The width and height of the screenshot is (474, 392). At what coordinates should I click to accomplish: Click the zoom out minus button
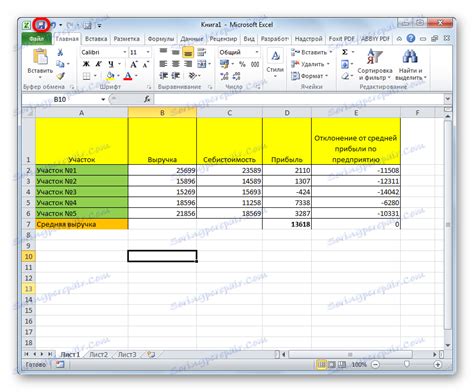click(375, 365)
